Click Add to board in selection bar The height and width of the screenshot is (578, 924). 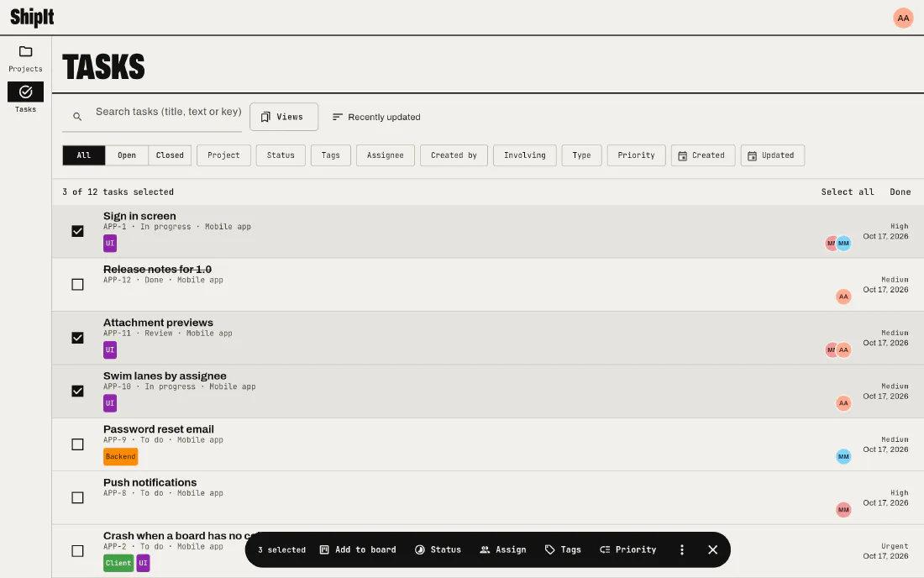click(x=358, y=549)
